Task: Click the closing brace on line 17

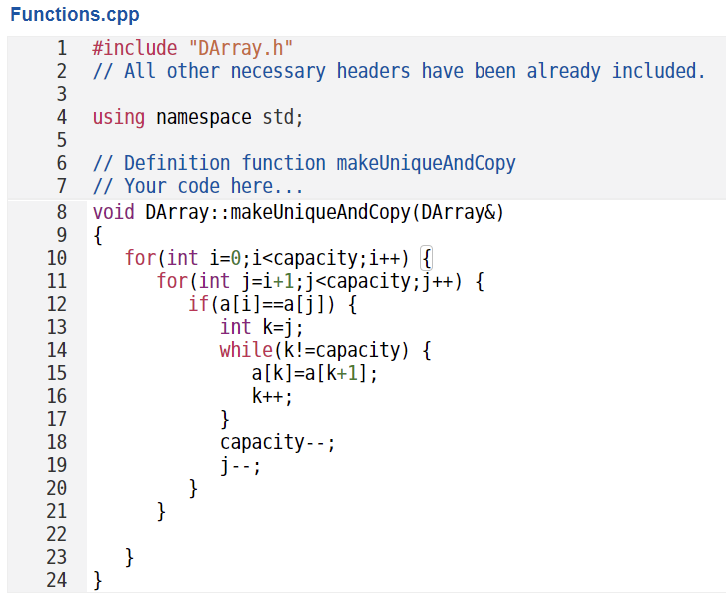Action: pyautogui.click(x=225, y=419)
